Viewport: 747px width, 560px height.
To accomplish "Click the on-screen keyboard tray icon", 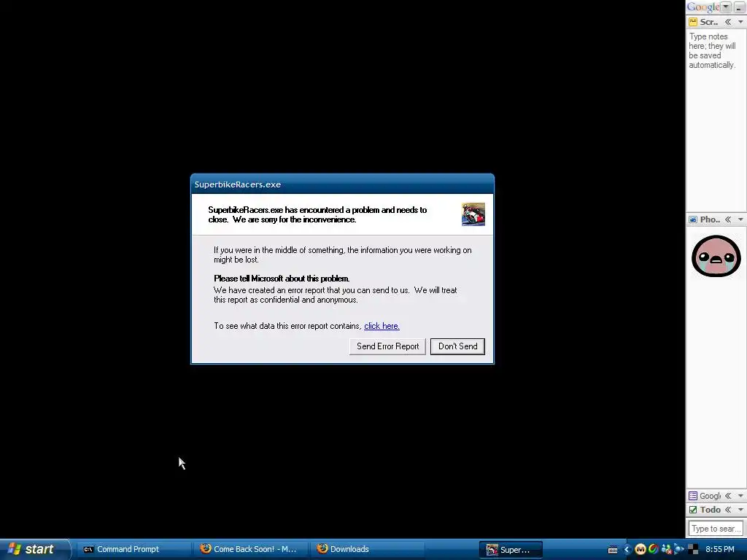I will coord(613,550).
